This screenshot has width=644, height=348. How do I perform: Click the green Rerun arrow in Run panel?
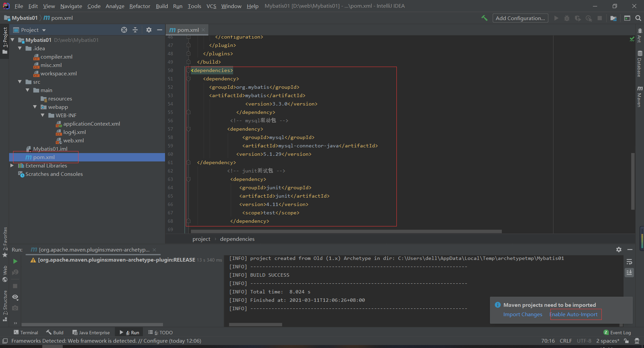(x=15, y=261)
